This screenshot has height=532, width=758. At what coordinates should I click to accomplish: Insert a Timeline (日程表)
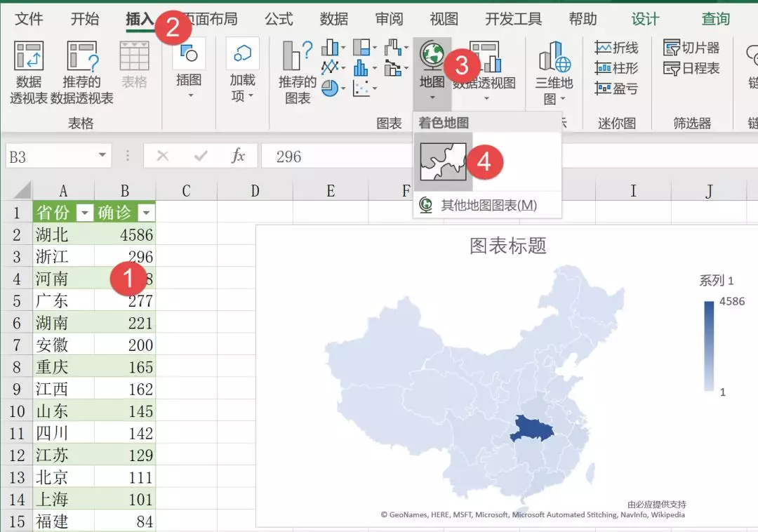[x=691, y=67]
